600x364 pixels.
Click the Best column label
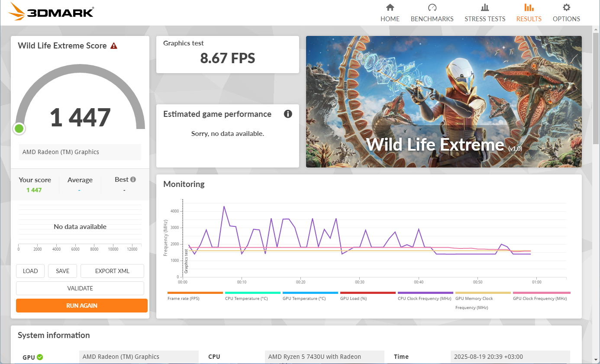pos(122,180)
